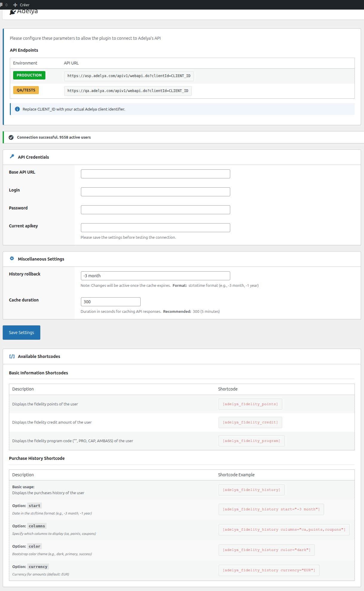Select the [adelya_fidelity_points] shortcode
364x591 pixels.
coord(250,404)
